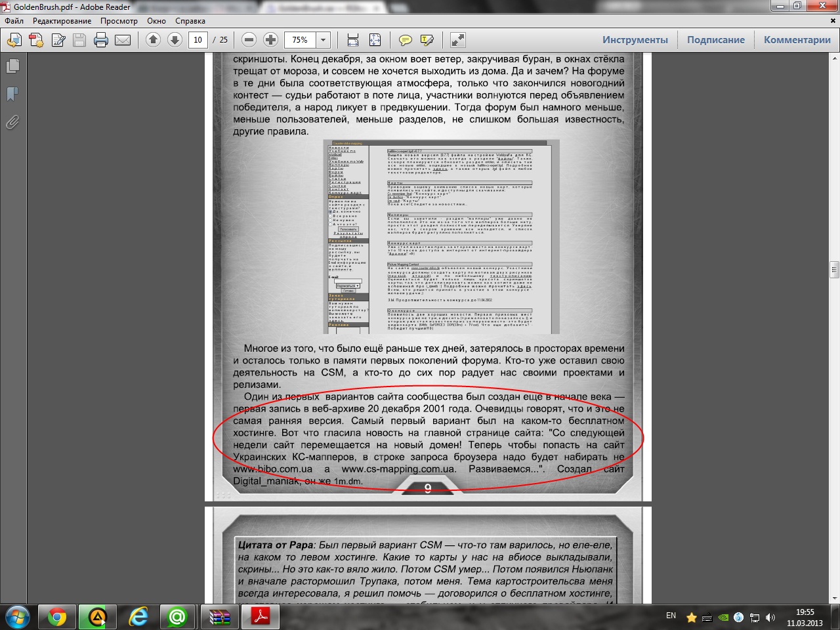Open the Комментарии pane
This screenshot has width=840, height=630.
coord(797,40)
